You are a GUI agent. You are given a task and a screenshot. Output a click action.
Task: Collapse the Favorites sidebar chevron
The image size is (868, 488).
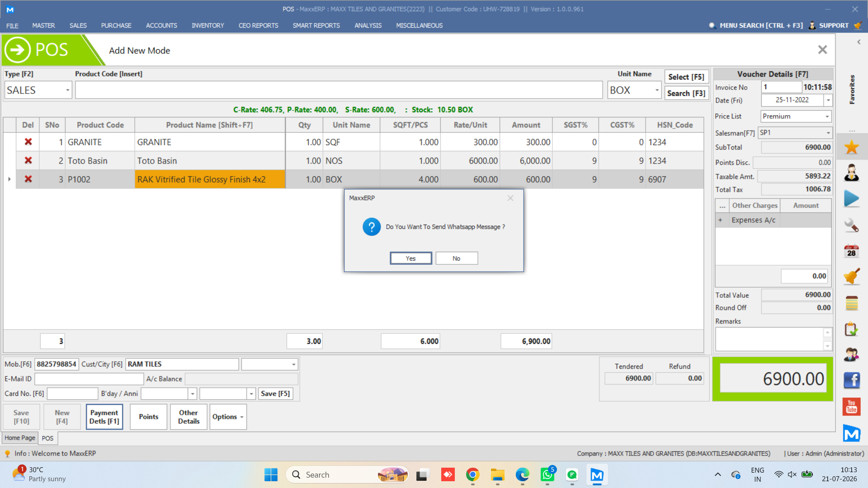pyautogui.click(x=859, y=42)
